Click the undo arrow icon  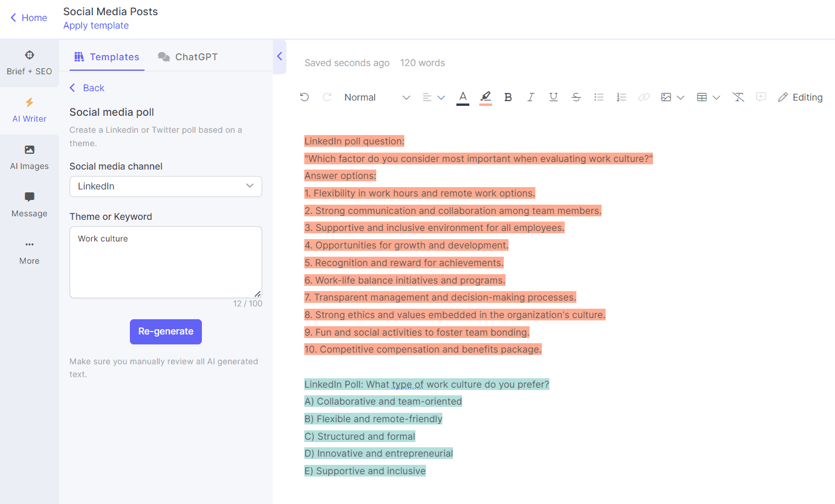click(304, 97)
